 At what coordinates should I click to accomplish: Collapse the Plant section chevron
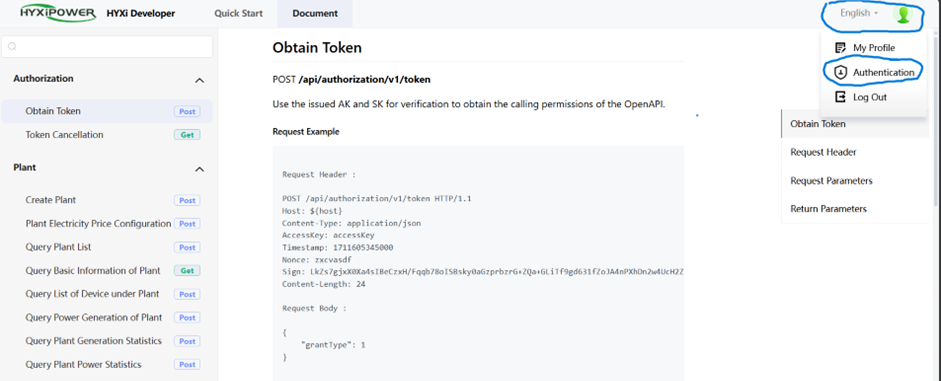pyautogui.click(x=200, y=170)
